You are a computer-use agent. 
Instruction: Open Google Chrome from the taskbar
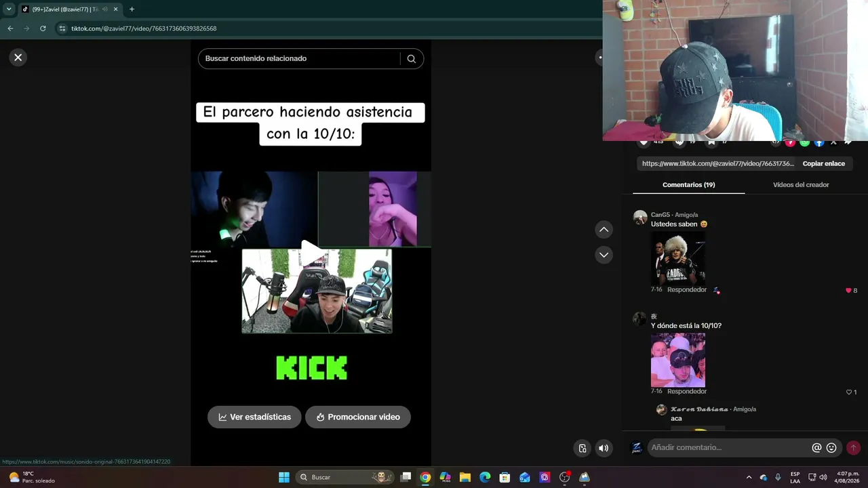(425, 477)
